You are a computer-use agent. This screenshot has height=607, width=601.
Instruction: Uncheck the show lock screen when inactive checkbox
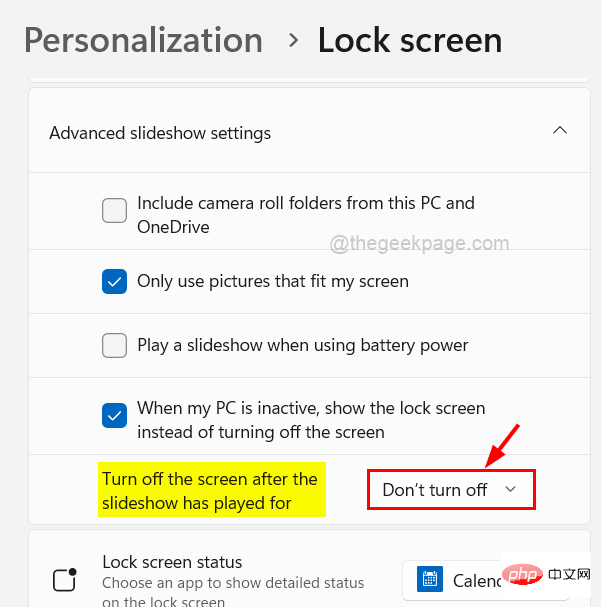(114, 413)
